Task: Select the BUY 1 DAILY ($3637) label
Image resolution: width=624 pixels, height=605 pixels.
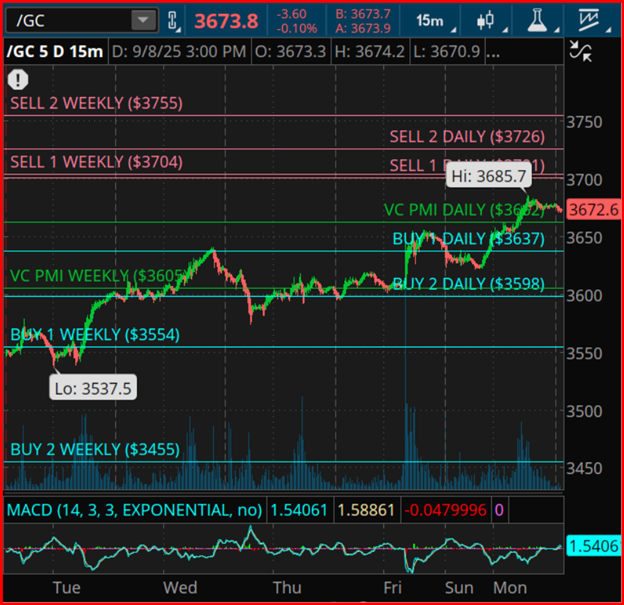Action: (469, 239)
